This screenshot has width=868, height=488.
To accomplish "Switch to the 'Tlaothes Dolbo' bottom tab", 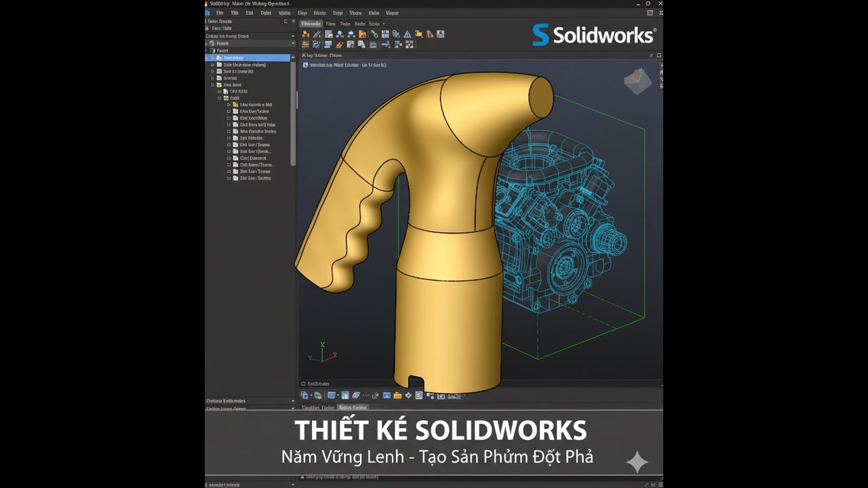I will coord(318,407).
